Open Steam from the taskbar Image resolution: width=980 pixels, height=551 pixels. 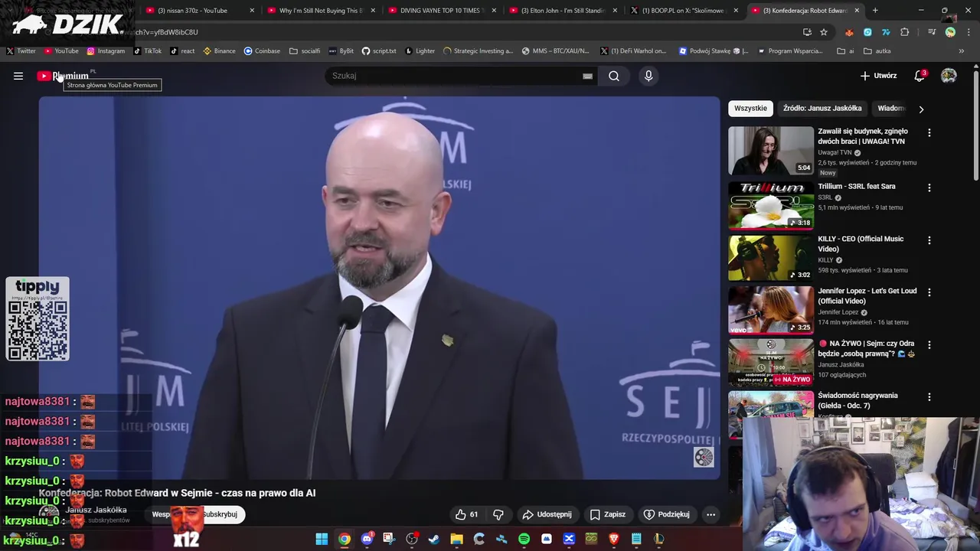(x=434, y=539)
